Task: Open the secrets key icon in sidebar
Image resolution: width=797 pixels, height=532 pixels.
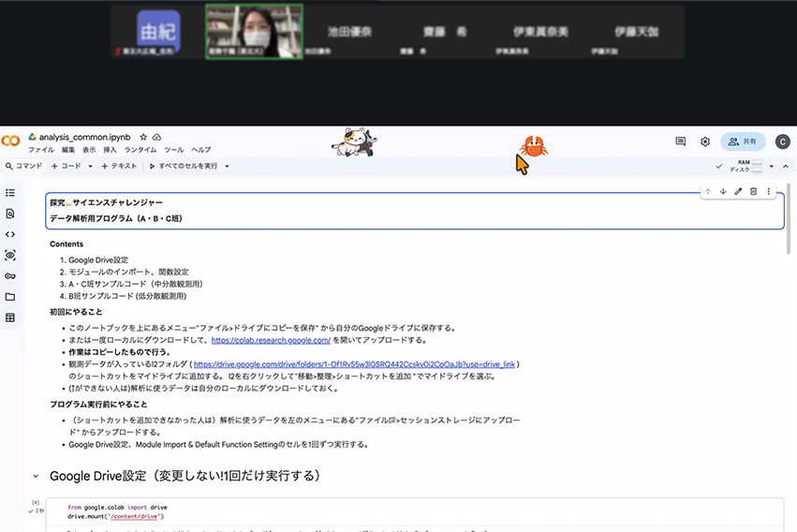Action: 10,275
